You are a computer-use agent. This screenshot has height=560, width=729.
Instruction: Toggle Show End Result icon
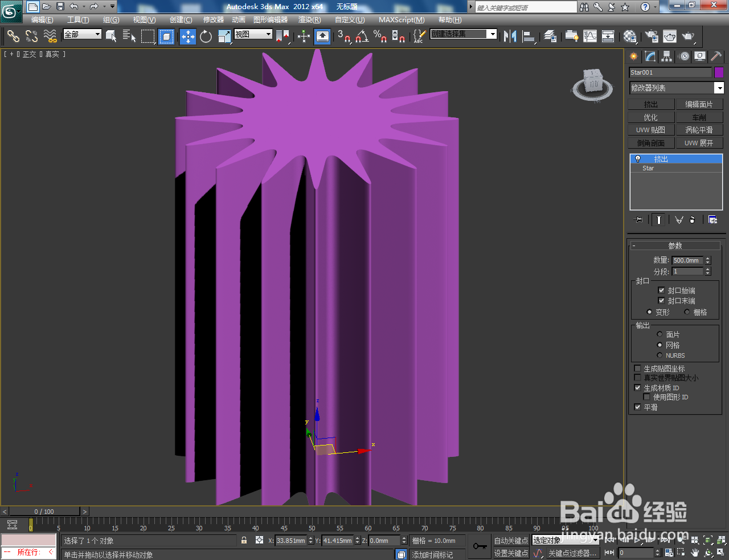click(x=658, y=219)
